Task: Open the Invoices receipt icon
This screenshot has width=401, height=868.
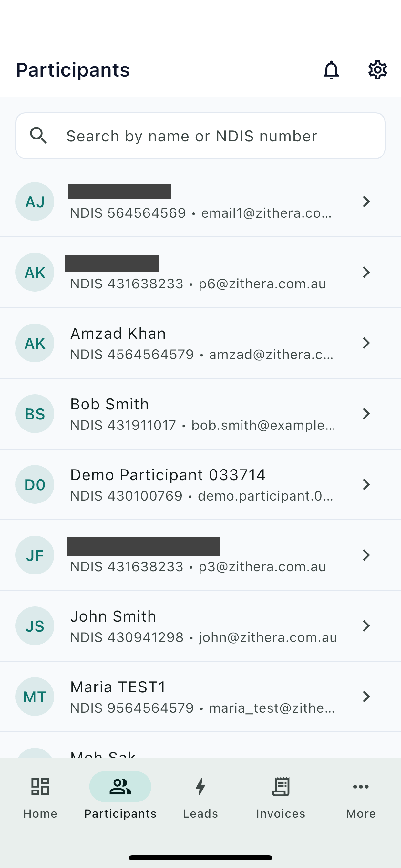Action: (281, 786)
